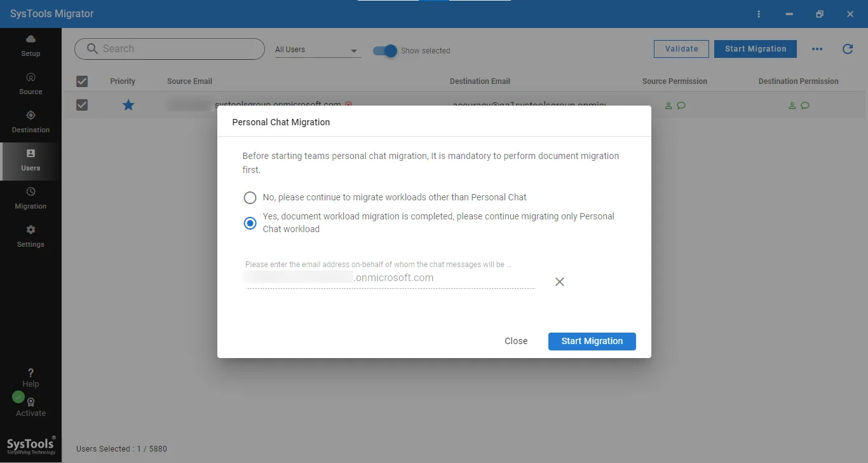Select the Users sidebar tab
Screen dimensions: 868x463
tap(31, 161)
